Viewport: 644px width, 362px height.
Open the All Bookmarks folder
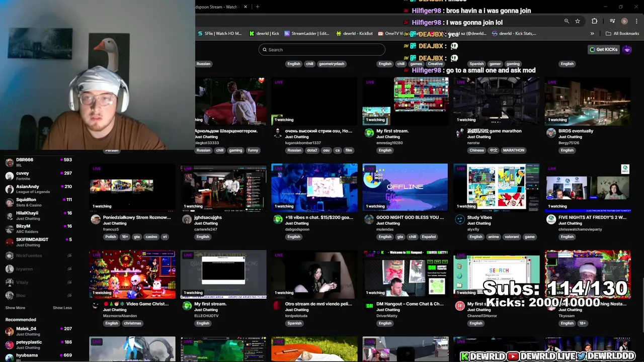pyautogui.click(x=622, y=34)
